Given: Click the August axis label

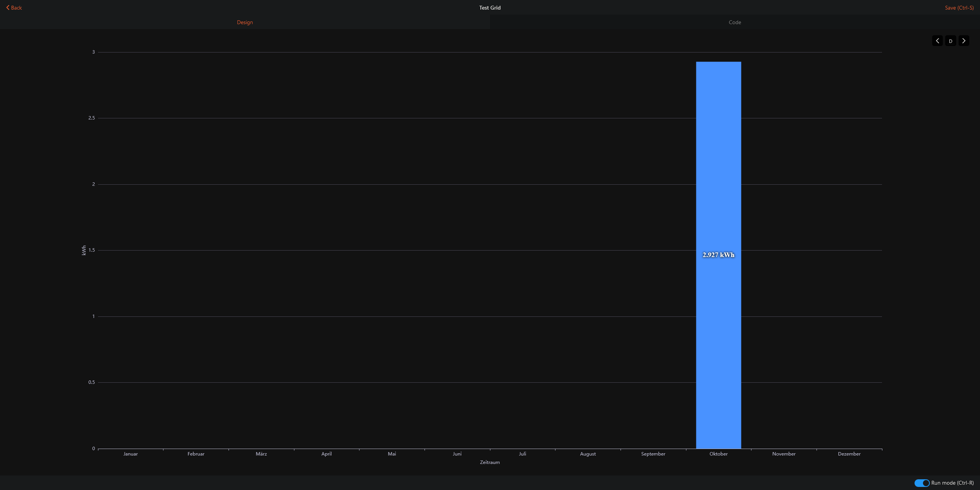Looking at the screenshot, I should tap(588, 454).
